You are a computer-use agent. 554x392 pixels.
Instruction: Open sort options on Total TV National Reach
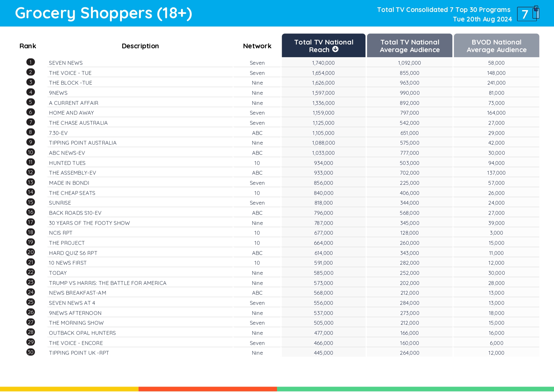click(323, 45)
